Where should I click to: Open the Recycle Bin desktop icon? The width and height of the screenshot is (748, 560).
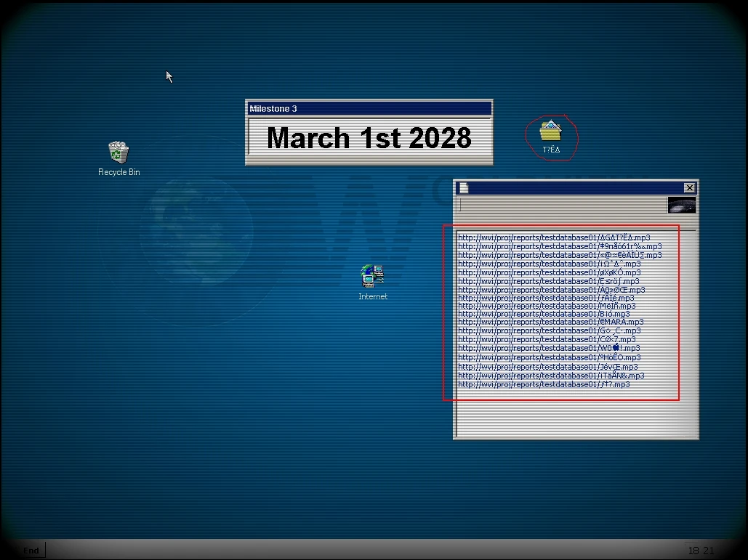pos(118,159)
